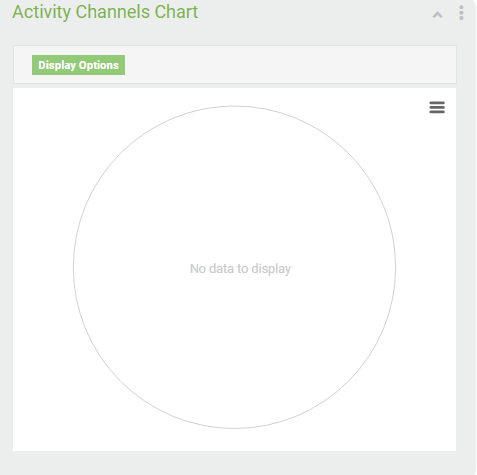The height and width of the screenshot is (475, 477).
Task: Tap the green Display Options label
Action: click(x=78, y=65)
